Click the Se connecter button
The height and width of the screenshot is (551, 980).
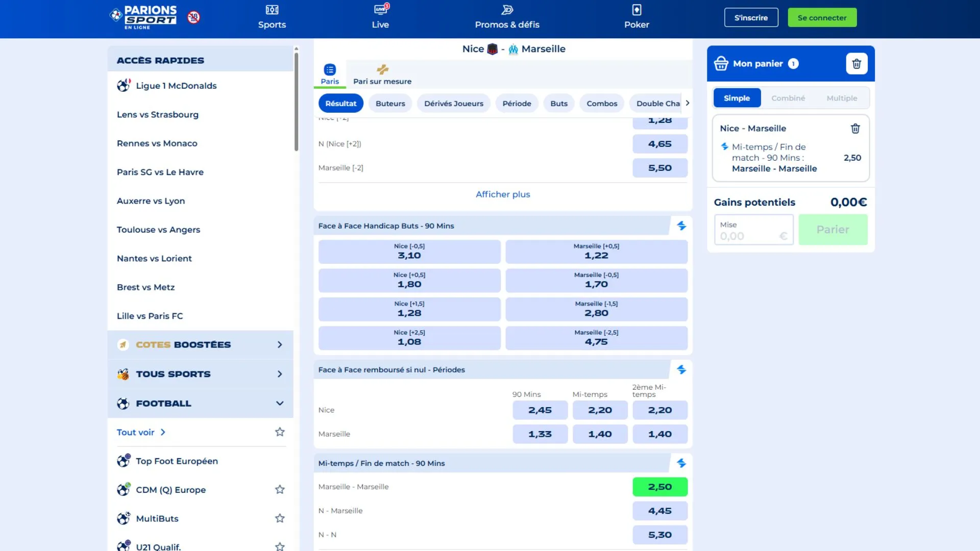822,17
